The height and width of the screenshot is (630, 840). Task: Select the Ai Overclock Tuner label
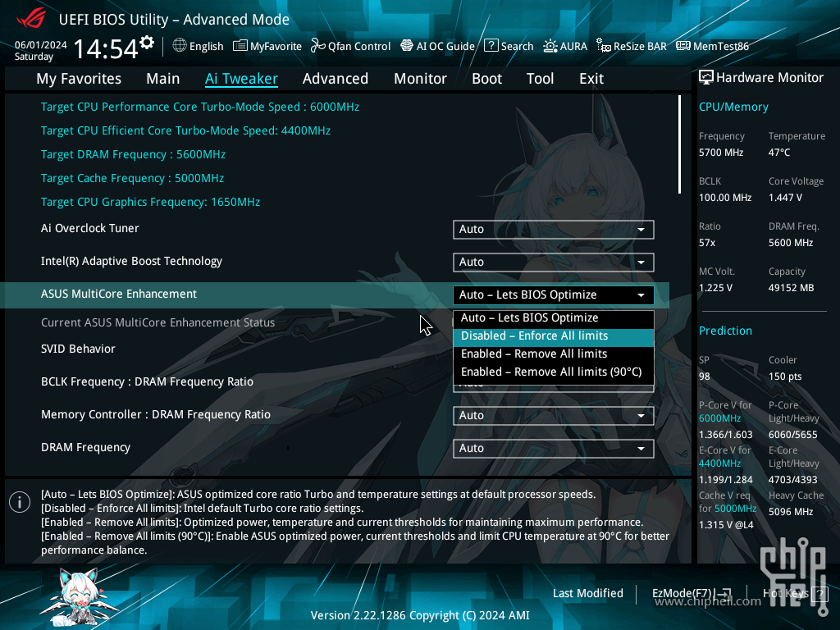(x=90, y=228)
